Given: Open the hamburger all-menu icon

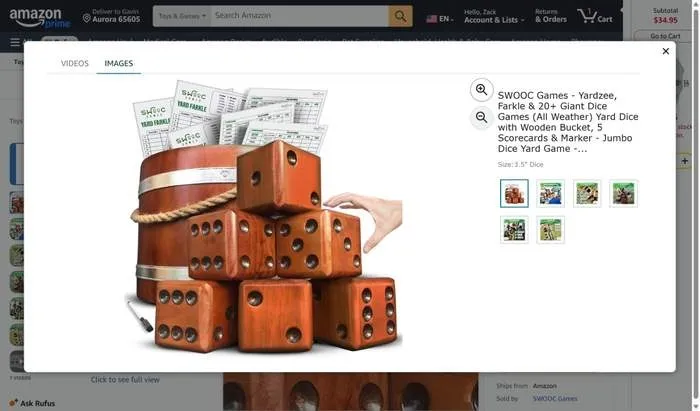Looking at the screenshot, I should [x=15, y=42].
